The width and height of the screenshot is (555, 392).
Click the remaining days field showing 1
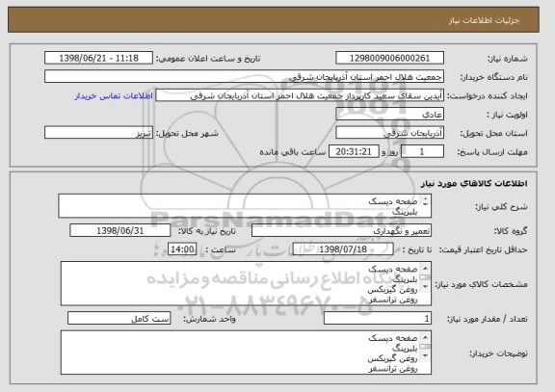(422, 152)
